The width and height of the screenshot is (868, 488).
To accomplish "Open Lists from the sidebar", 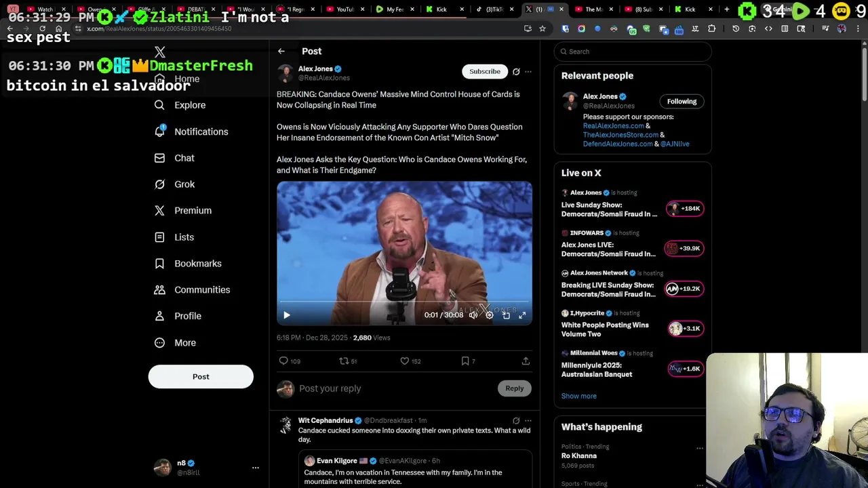I will [175, 237].
